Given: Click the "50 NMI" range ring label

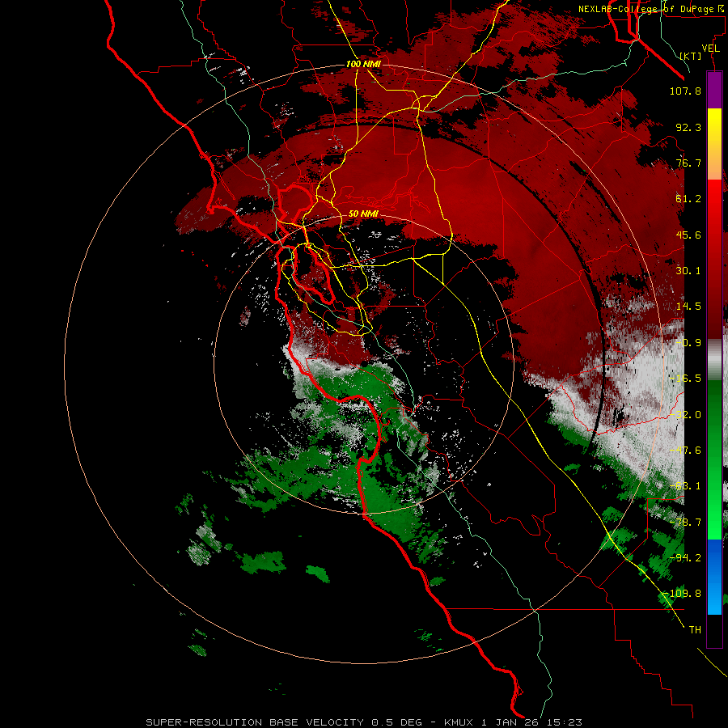Looking at the screenshot, I should pyautogui.click(x=363, y=214).
